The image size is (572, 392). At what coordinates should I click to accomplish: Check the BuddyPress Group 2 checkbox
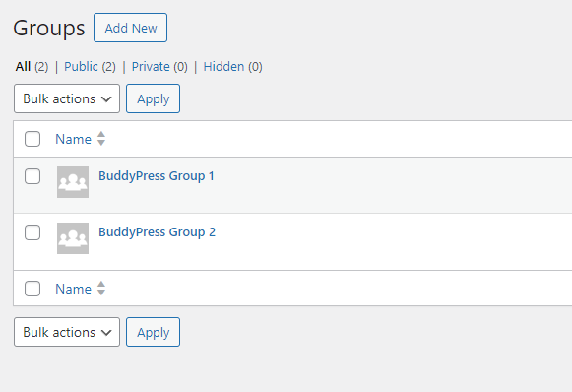[x=32, y=232]
